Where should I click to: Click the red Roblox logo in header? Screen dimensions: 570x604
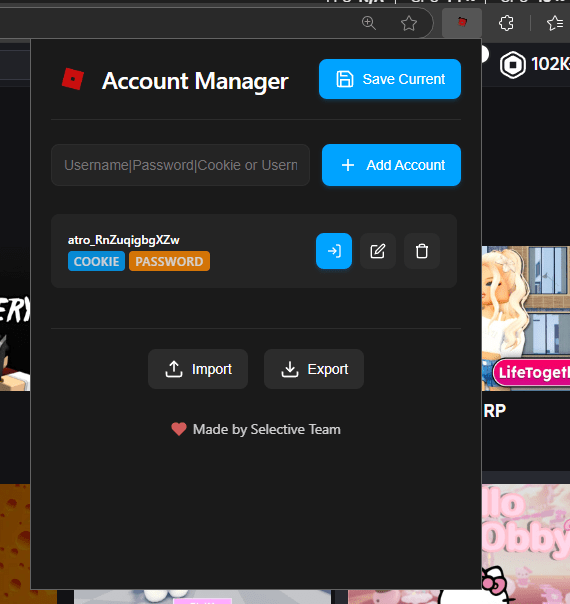pos(73,79)
